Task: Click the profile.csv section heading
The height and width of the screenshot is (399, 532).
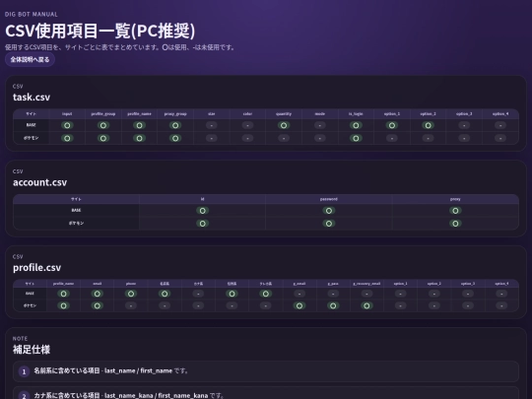Action: [x=37, y=267]
